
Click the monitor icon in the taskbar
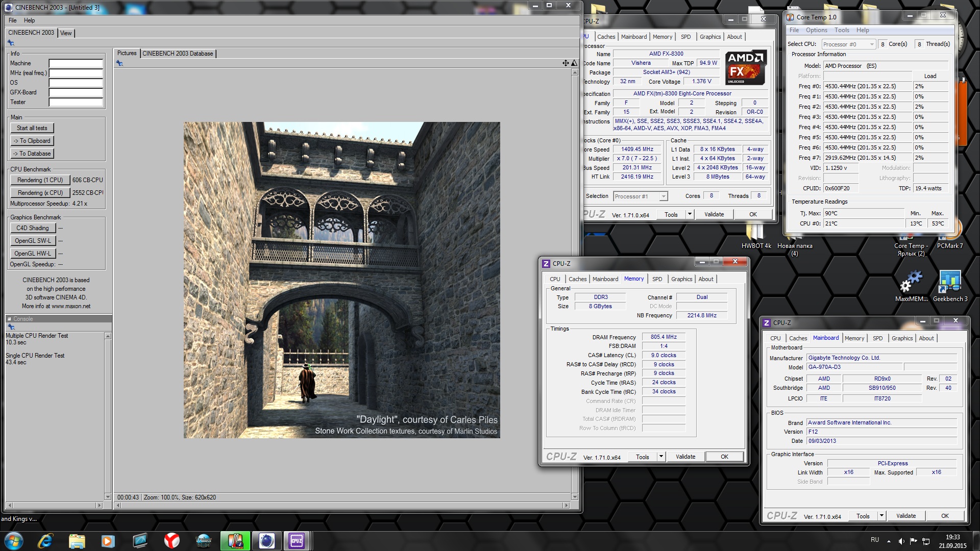(140, 541)
